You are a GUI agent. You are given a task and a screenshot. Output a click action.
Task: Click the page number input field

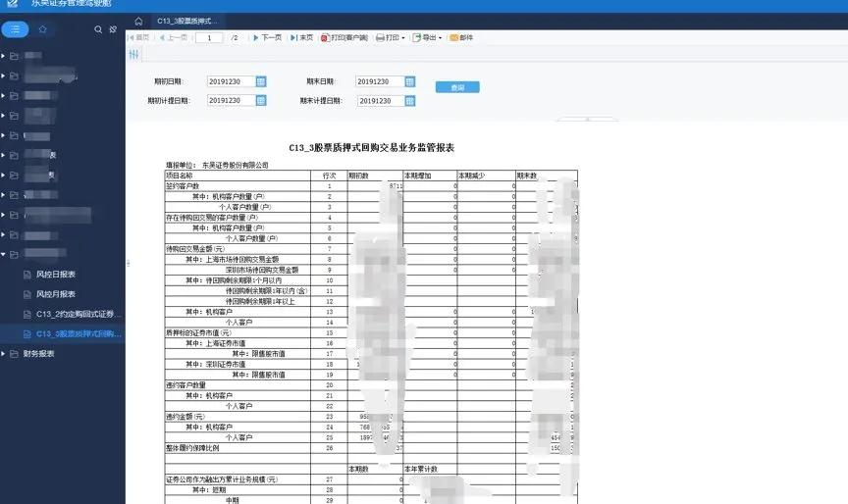pyautogui.click(x=209, y=38)
